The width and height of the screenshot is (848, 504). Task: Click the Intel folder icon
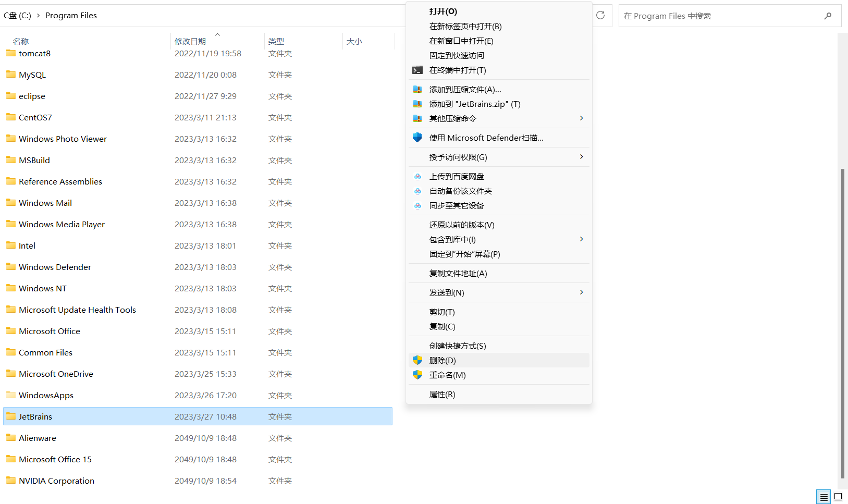point(11,245)
